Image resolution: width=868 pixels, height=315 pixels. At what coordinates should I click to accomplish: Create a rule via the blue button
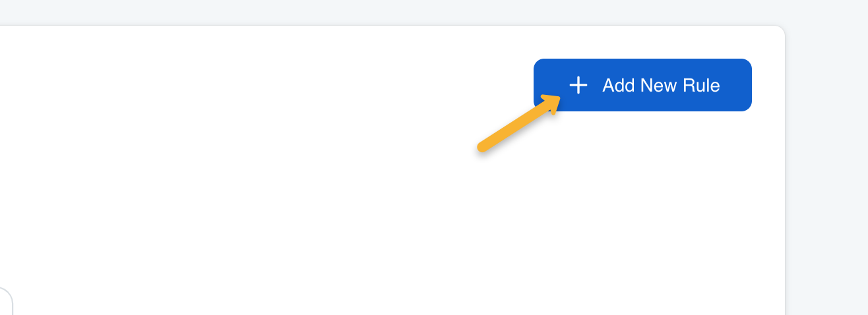[642, 85]
